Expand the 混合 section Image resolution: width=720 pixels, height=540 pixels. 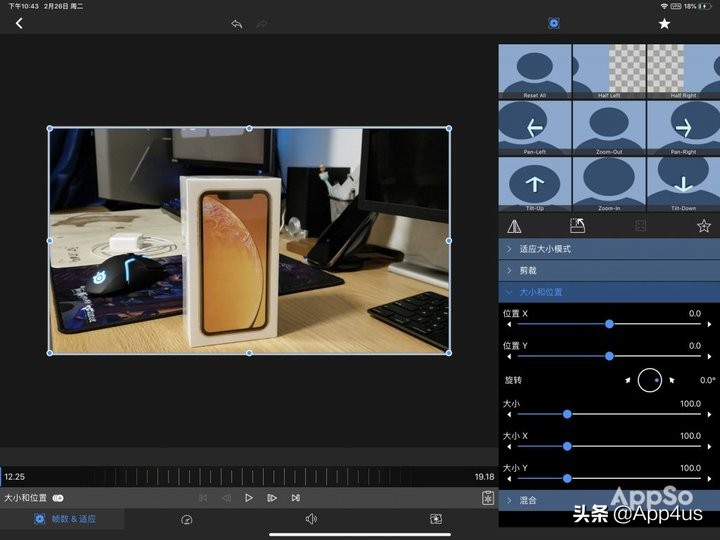pyautogui.click(x=609, y=501)
